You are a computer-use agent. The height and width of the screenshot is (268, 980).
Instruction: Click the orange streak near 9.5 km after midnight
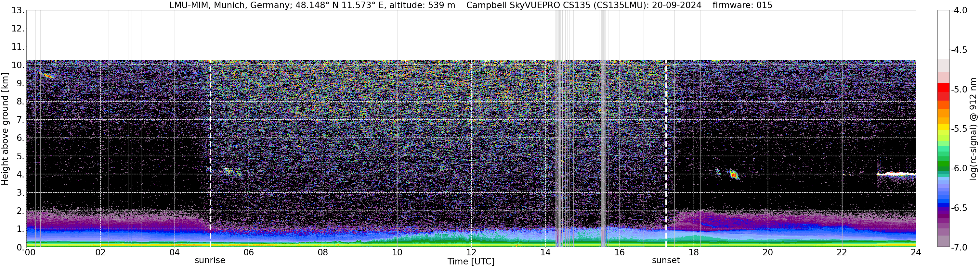tap(46, 75)
